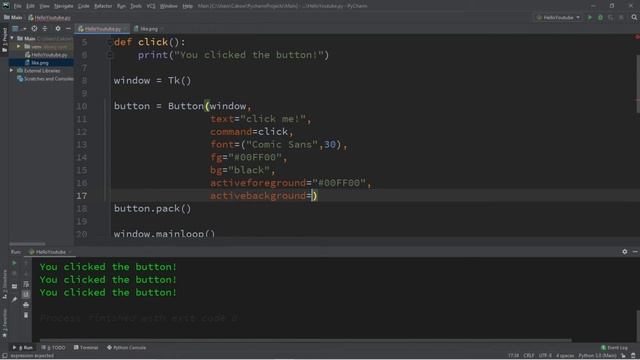Hide the Run panel with minus icon
The height and width of the screenshot is (360, 640).
pos(635,252)
